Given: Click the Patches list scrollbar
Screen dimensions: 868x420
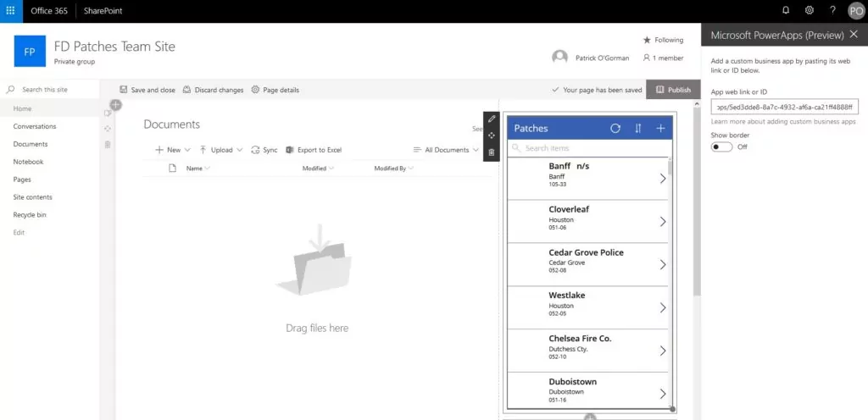Looking at the screenshot, I should pyautogui.click(x=670, y=167).
